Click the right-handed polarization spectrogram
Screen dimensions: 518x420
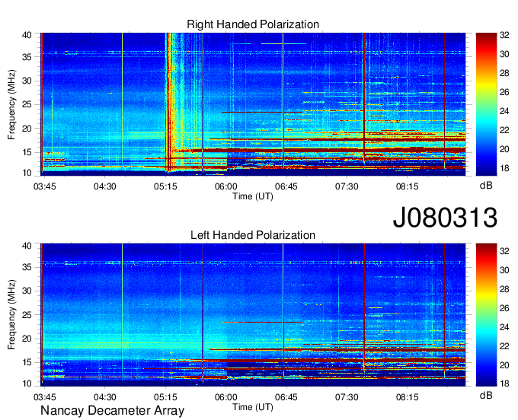253,104
